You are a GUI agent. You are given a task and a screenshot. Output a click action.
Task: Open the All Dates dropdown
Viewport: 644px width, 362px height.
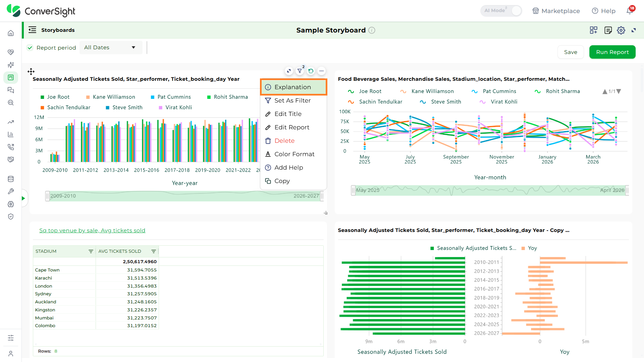click(x=111, y=48)
